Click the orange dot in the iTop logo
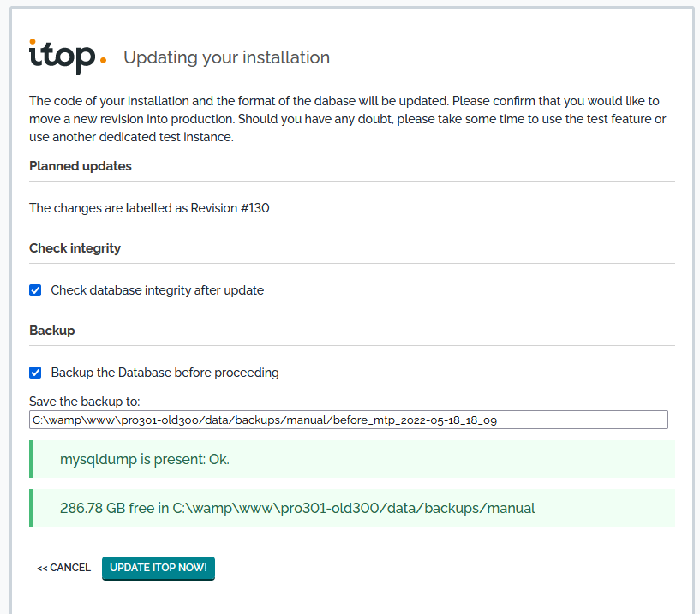 103,61
